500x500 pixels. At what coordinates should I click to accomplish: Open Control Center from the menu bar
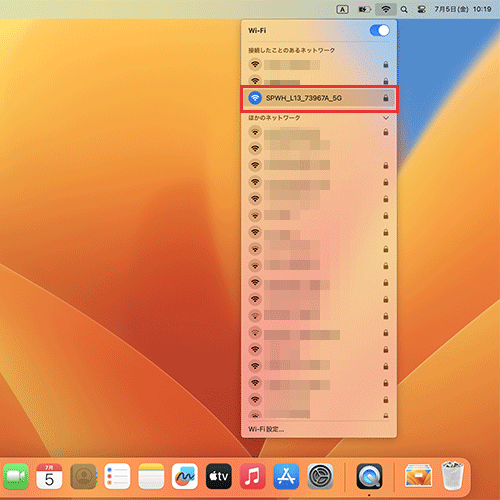pos(422,10)
